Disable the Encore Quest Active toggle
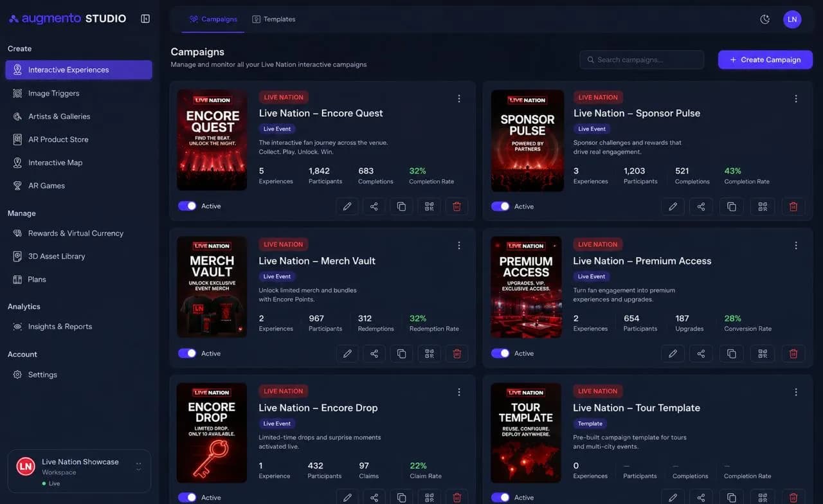This screenshot has width=823, height=504. pyautogui.click(x=187, y=206)
